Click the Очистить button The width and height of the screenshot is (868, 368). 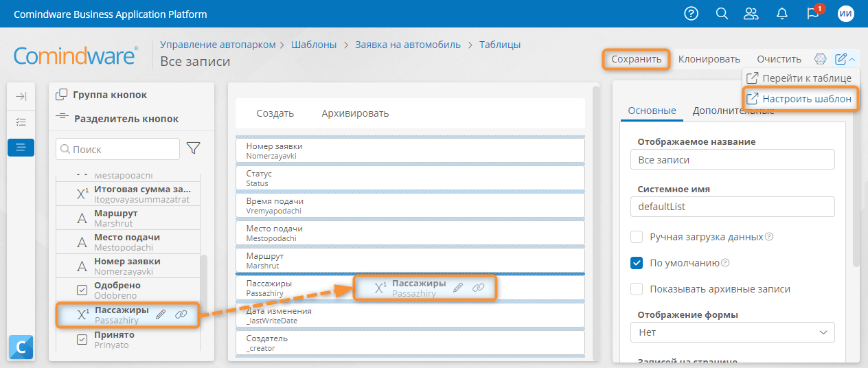[x=779, y=59]
